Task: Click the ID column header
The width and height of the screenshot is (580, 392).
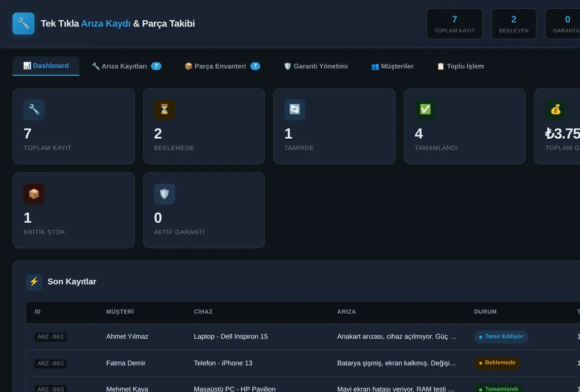Action: [x=38, y=312]
